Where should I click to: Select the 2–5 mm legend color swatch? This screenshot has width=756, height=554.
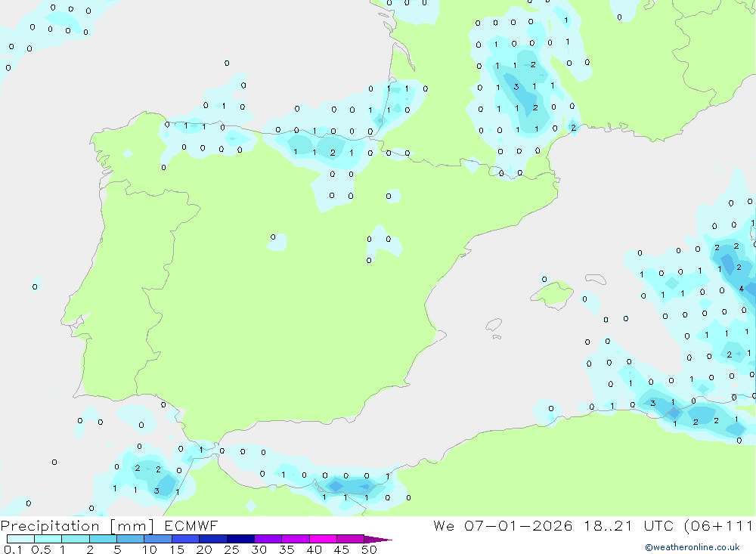(103, 539)
